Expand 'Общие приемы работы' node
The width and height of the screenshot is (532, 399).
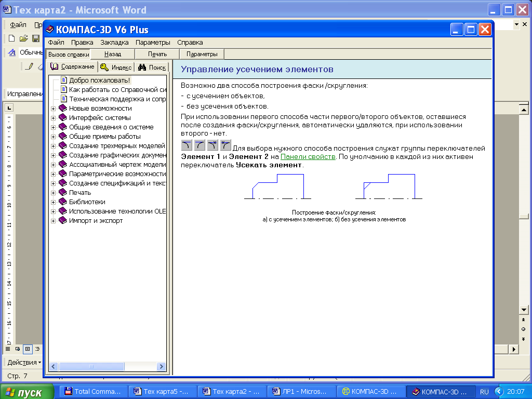[x=54, y=137]
